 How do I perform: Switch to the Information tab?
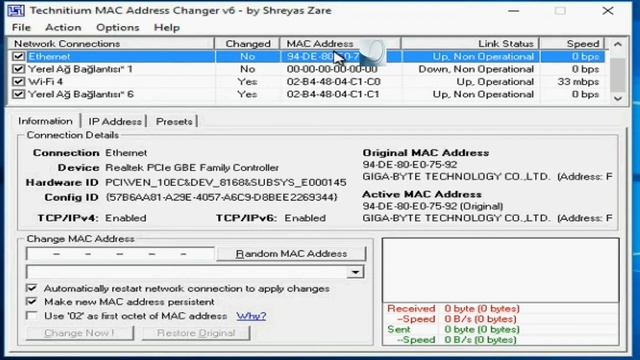click(45, 121)
